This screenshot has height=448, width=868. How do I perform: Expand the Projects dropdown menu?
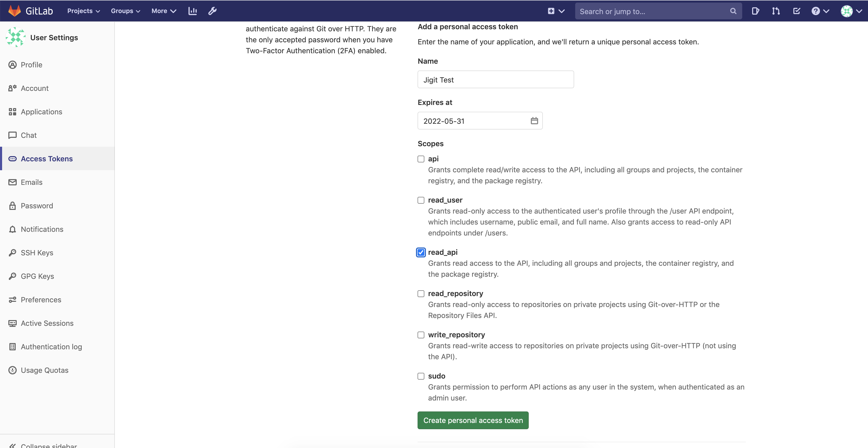click(x=84, y=11)
